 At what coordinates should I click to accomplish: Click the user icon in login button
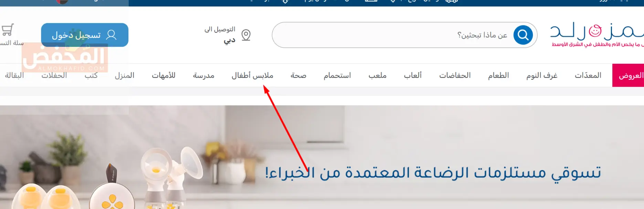point(111,35)
